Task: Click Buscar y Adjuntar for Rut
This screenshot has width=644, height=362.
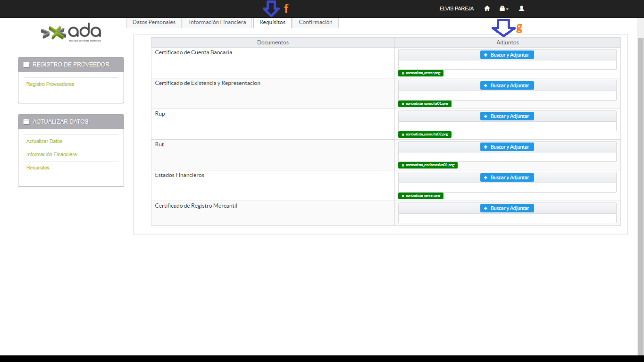Action: [x=507, y=147]
